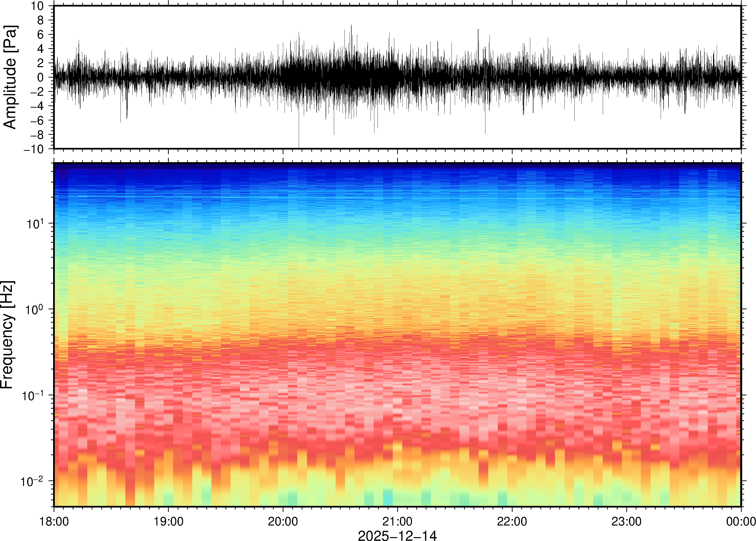Select the 22:00 time tick label
This screenshot has width=756, height=541.
(x=512, y=521)
